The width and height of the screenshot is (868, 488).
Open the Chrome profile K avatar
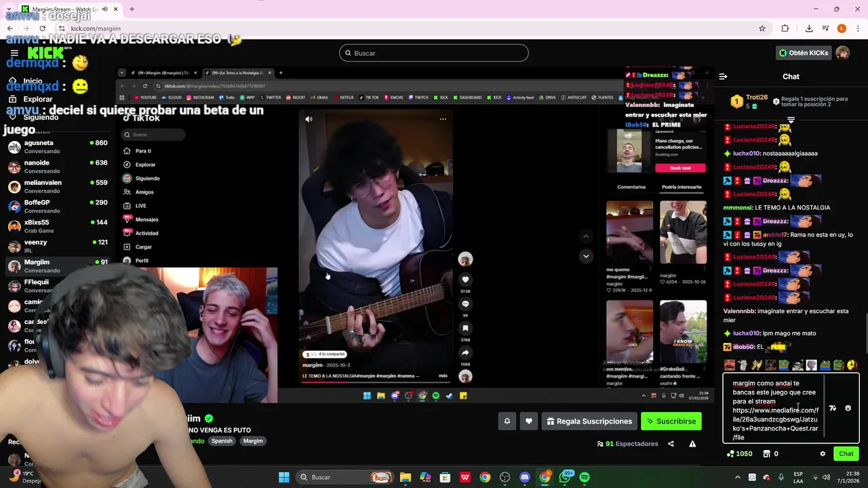tap(842, 28)
